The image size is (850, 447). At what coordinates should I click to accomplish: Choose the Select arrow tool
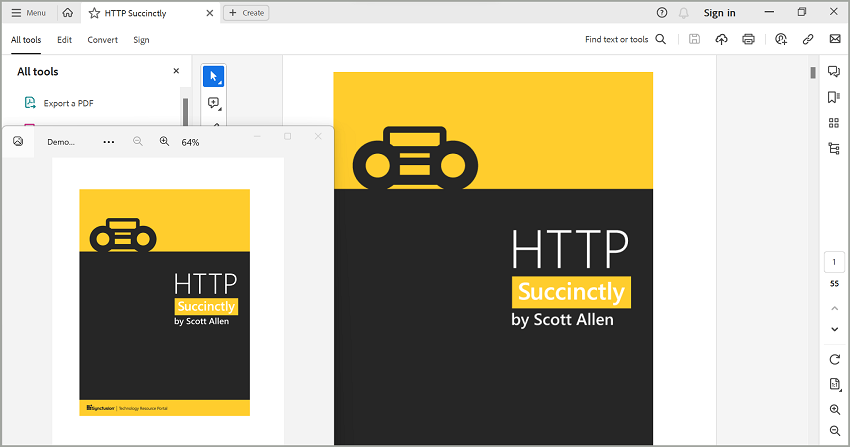pyautogui.click(x=214, y=76)
